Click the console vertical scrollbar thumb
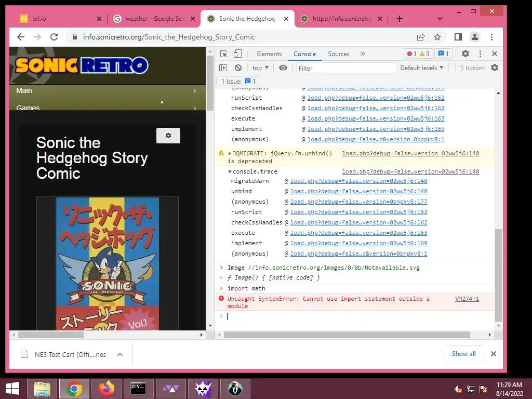This screenshot has height=399, width=532. tap(498, 275)
